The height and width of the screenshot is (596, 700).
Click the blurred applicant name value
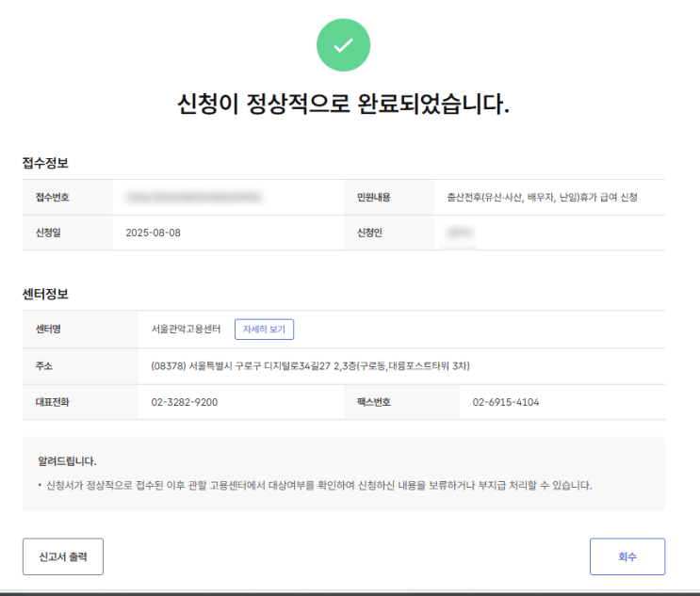(x=459, y=233)
